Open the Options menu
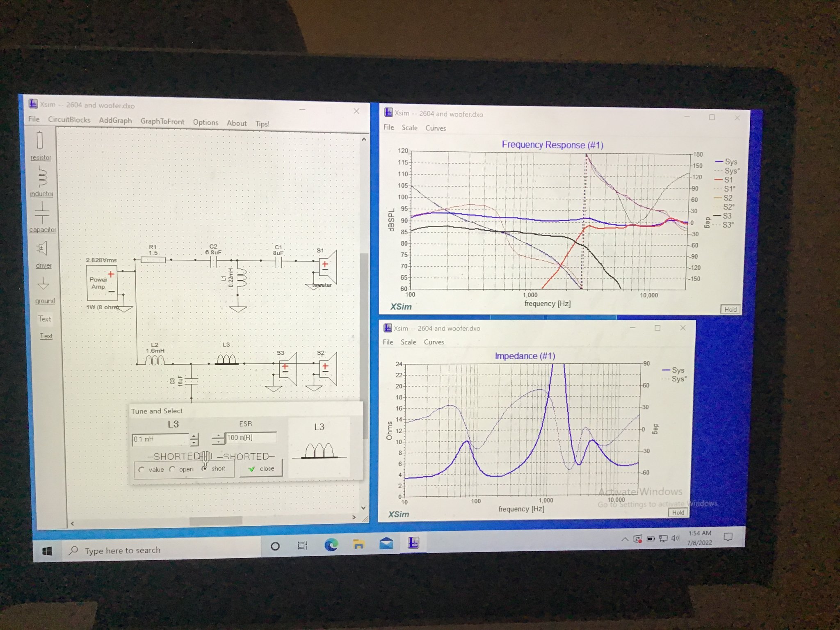840x630 pixels. 205,122
